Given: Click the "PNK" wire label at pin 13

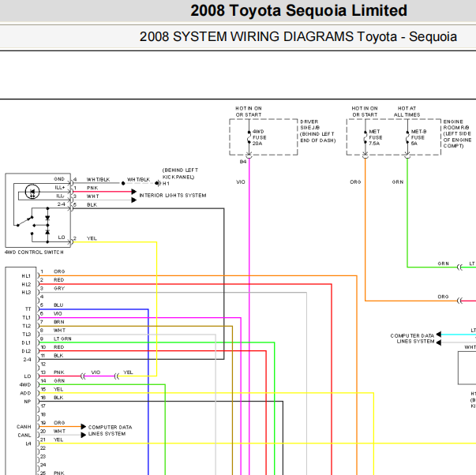Looking at the screenshot, I should [59, 372].
